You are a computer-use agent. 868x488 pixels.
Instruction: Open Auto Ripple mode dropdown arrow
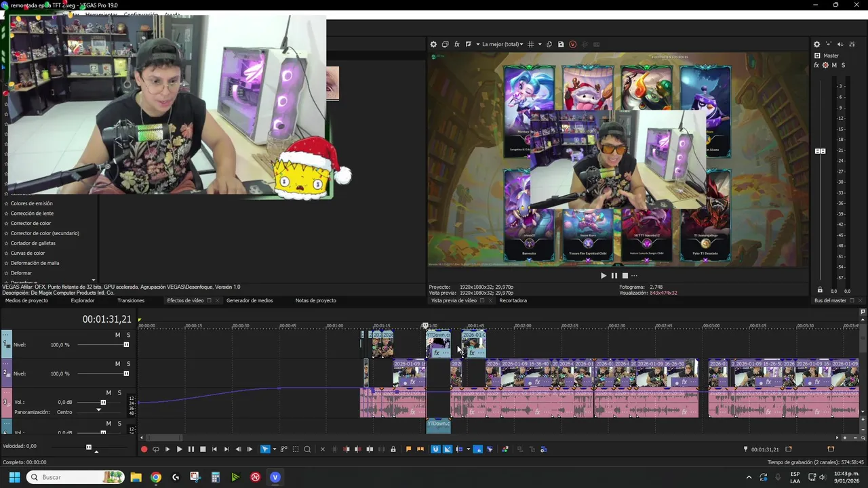468,449
